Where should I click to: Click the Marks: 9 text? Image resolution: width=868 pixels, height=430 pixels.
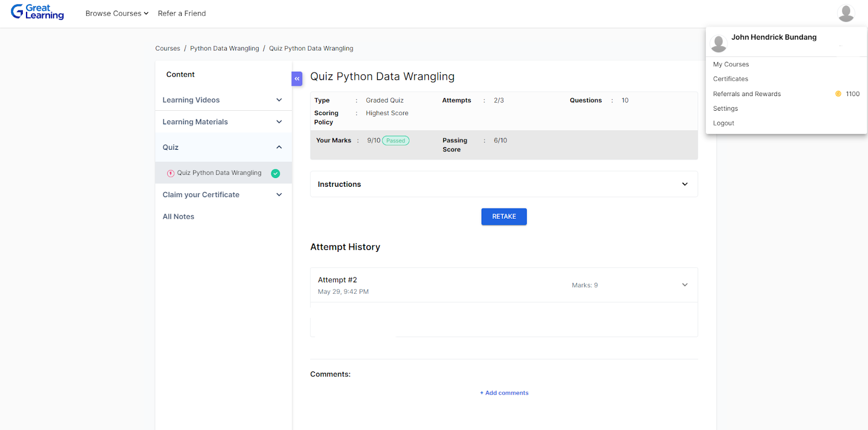pyautogui.click(x=584, y=285)
